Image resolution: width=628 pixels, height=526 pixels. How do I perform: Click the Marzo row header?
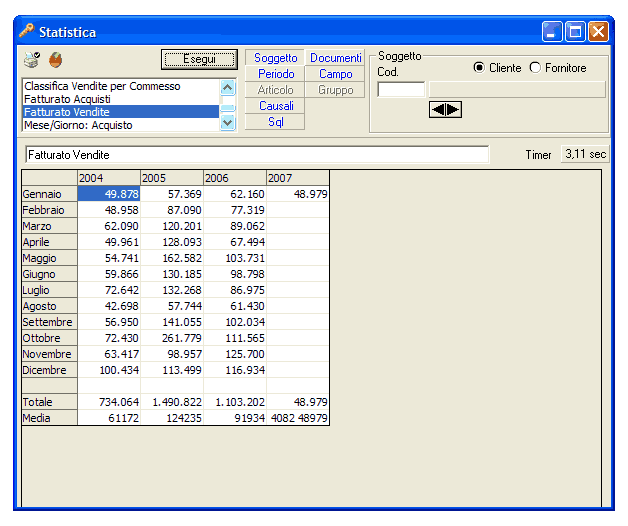click(49, 226)
